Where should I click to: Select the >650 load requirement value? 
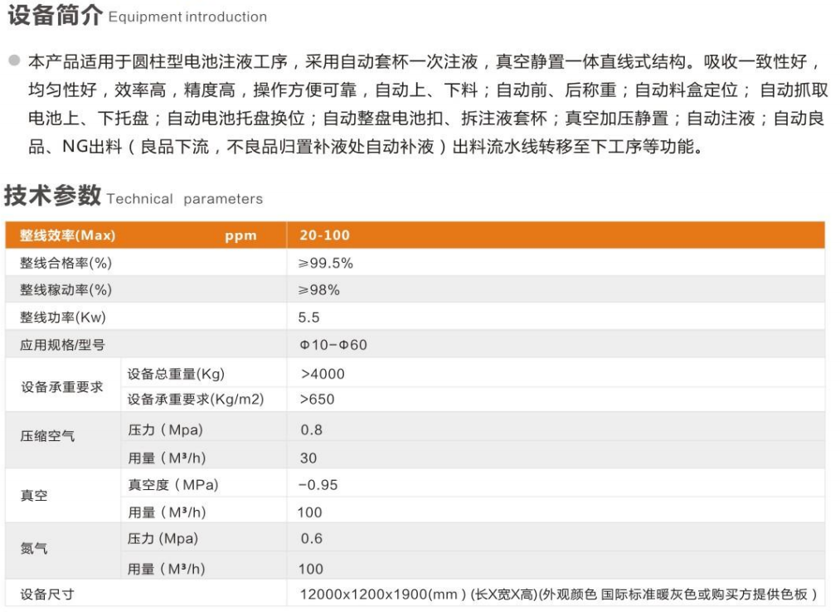point(318,400)
